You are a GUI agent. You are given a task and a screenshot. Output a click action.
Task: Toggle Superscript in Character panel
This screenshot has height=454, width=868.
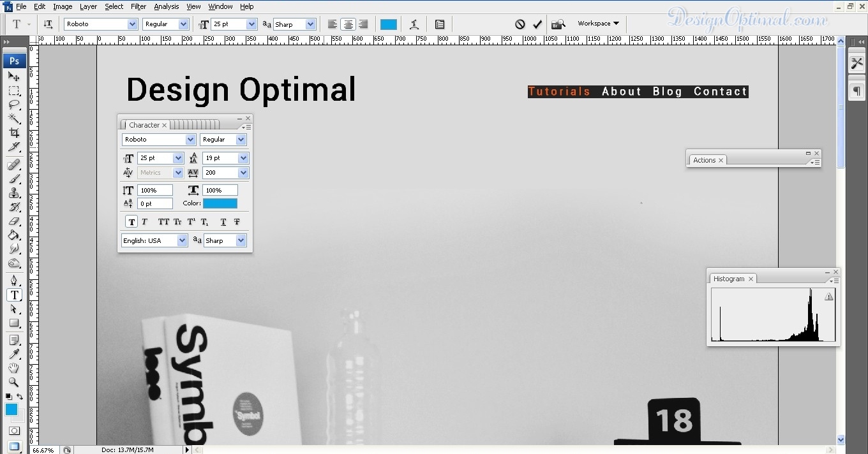191,222
